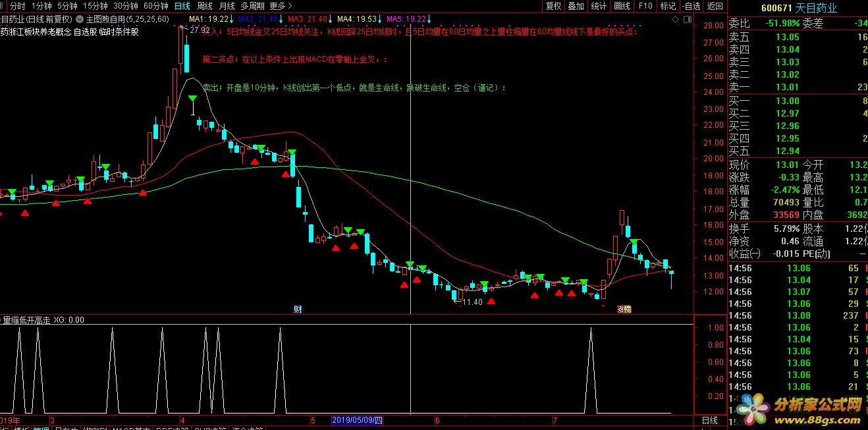Select the 5分钟 timeframe
Image resolution: width=868 pixels, height=430 pixels.
(67, 6)
